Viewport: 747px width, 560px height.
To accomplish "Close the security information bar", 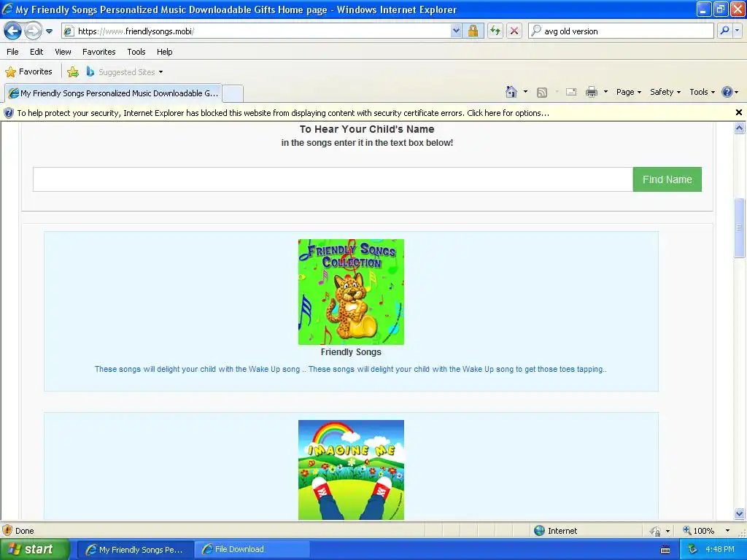I will (739, 112).
